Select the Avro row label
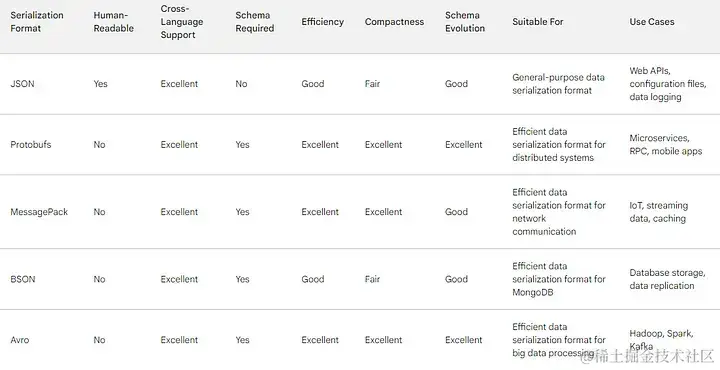Screen dimensions: 720x370 pyautogui.click(x=20, y=340)
